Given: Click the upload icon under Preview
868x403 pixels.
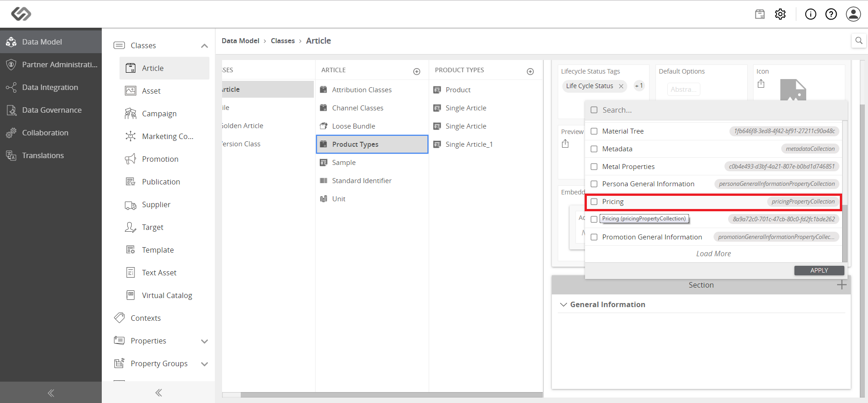Looking at the screenshot, I should [565, 144].
